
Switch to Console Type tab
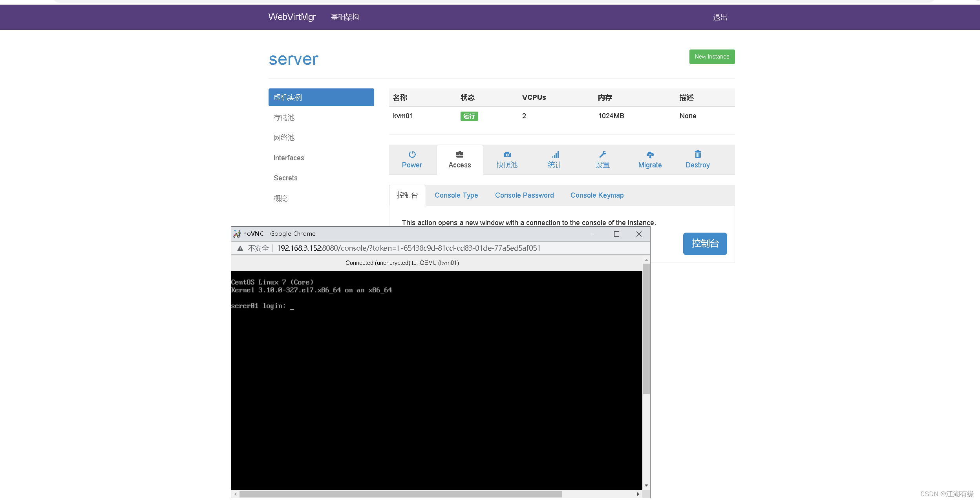click(456, 195)
